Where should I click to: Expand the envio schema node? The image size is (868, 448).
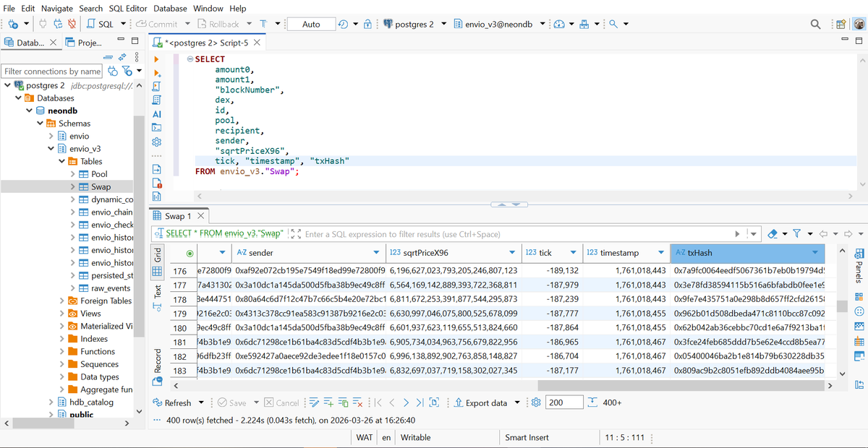[x=51, y=136]
